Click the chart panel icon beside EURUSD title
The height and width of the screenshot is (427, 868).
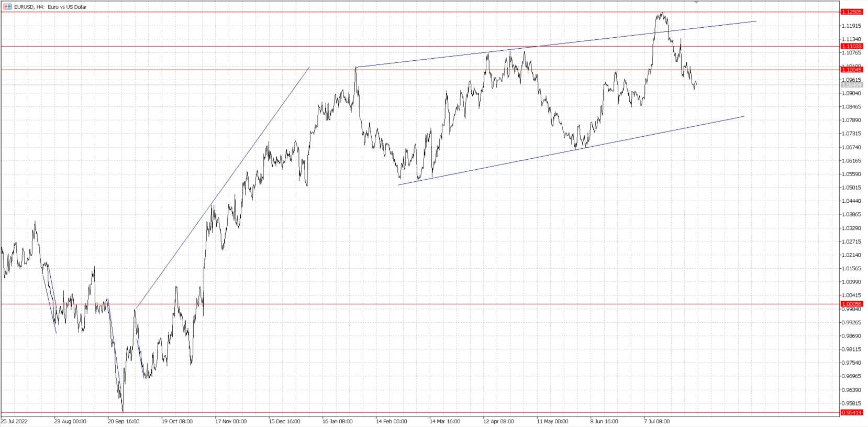coord(7,7)
